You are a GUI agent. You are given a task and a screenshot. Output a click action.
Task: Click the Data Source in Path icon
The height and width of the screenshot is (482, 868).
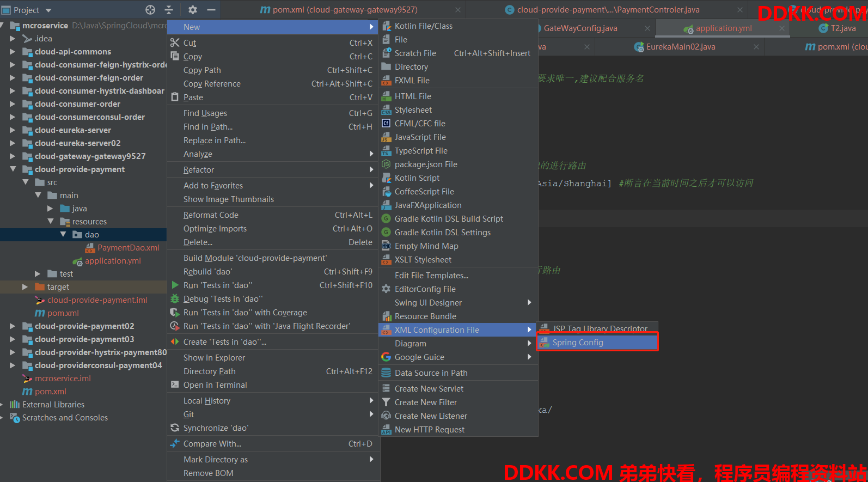point(386,373)
